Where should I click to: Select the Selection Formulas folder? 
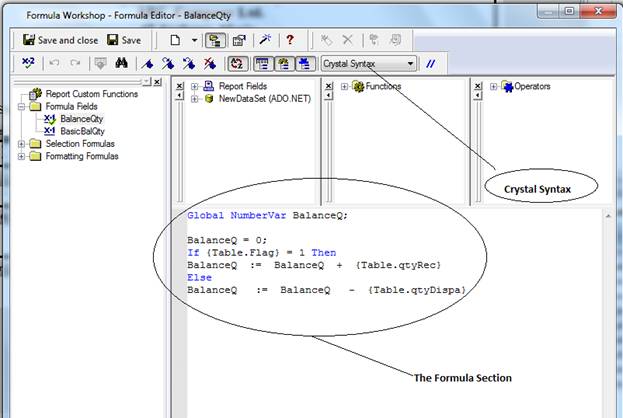[80, 144]
